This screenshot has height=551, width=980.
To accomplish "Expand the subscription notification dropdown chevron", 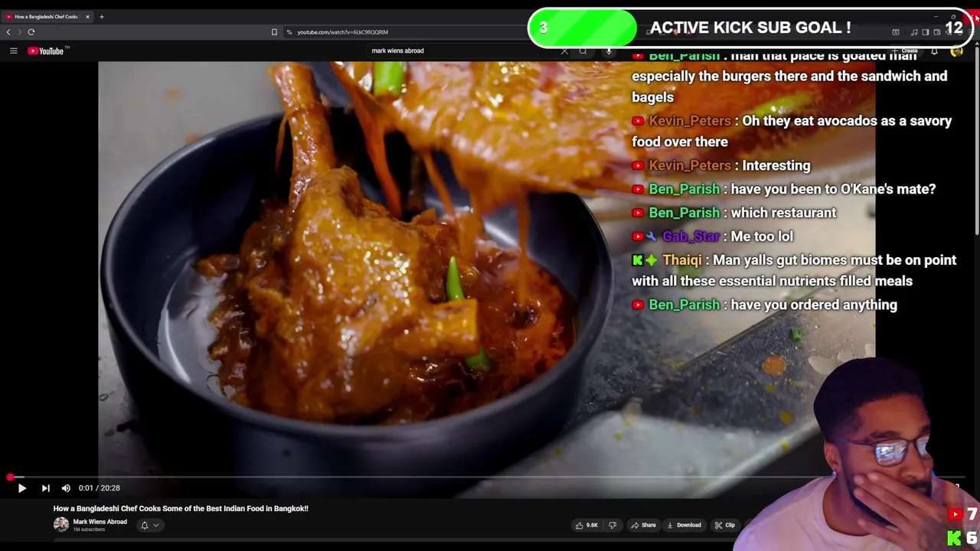I will pos(155,525).
